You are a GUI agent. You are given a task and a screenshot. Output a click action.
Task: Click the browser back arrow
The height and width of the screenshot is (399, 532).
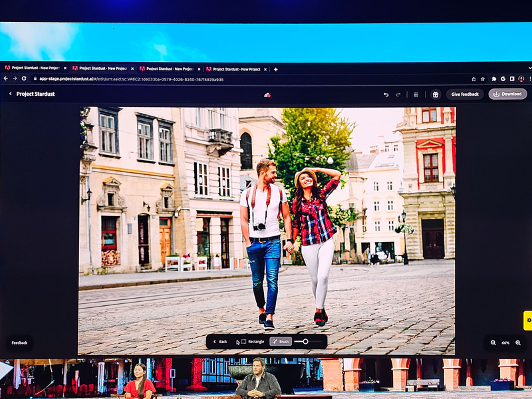coord(6,78)
